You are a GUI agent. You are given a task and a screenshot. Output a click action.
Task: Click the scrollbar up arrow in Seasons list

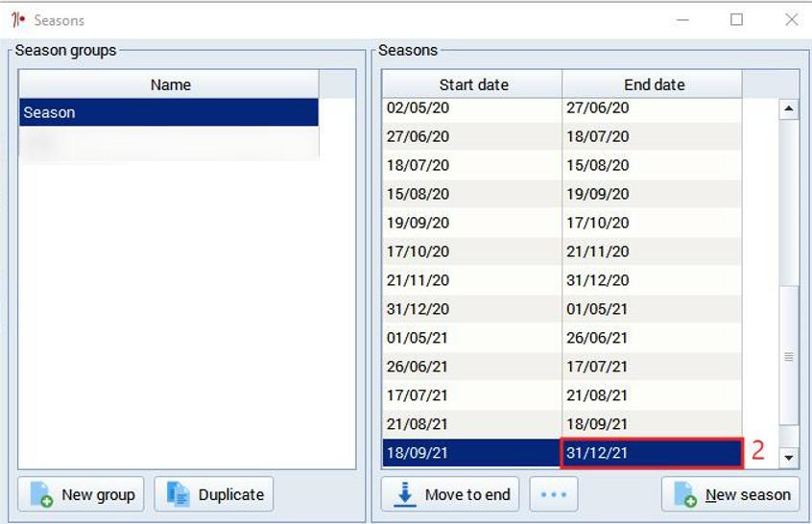click(789, 108)
